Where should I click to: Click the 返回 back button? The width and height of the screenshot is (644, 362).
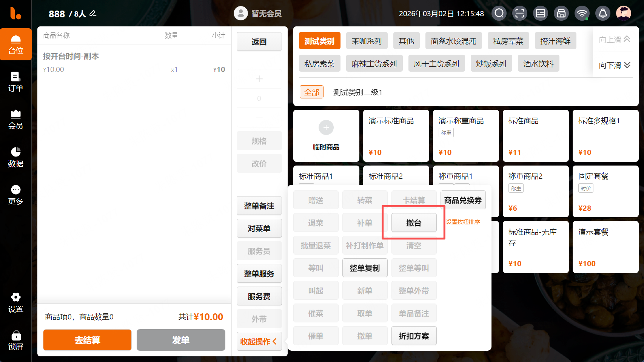[259, 41]
